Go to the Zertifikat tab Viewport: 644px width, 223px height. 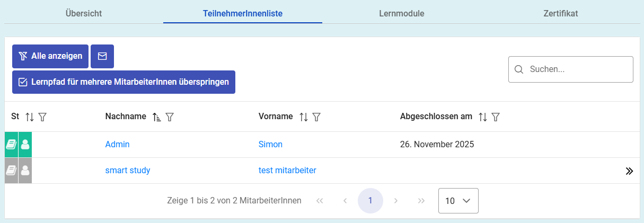(x=560, y=13)
